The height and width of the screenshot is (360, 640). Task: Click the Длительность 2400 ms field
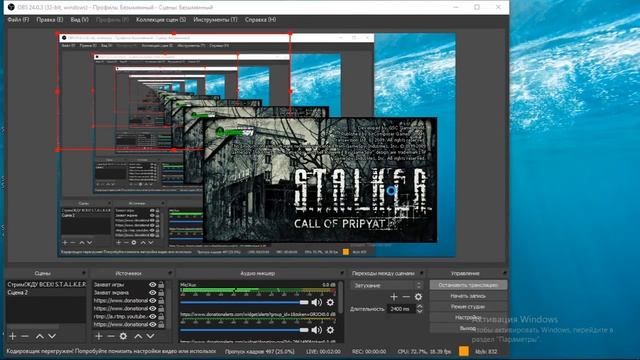tap(402, 309)
